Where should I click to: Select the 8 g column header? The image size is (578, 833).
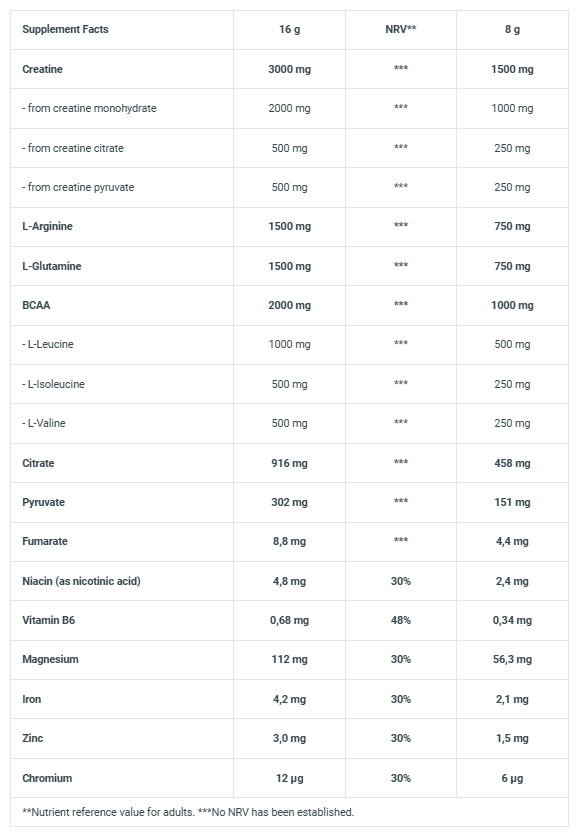point(512,29)
